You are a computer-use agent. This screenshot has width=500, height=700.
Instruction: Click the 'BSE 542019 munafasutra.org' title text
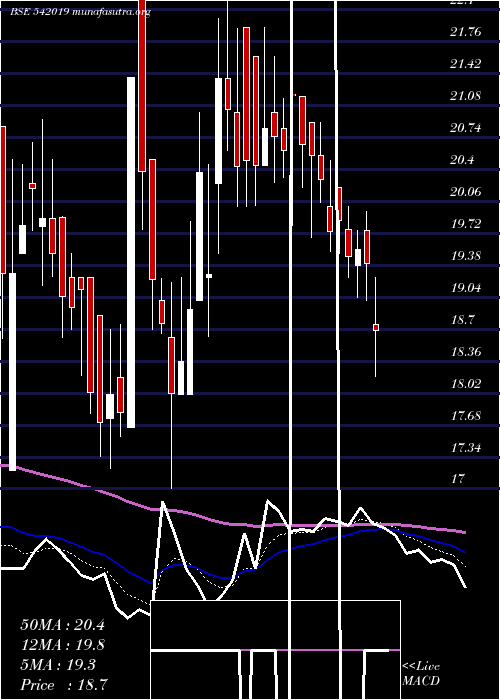(x=80, y=12)
